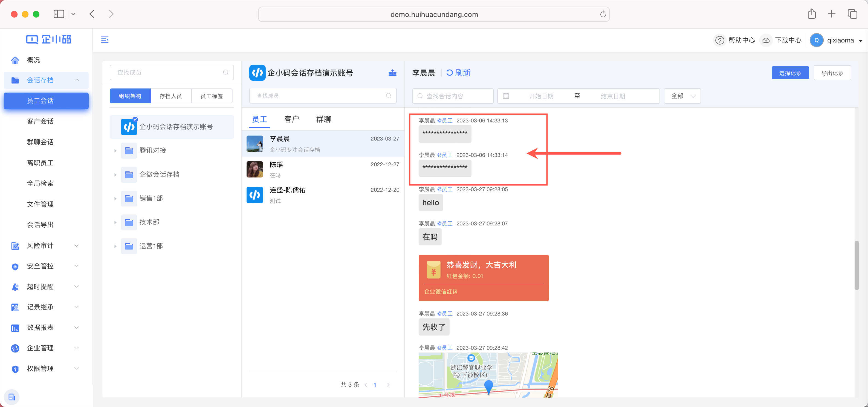This screenshot has height=407, width=868.
Task: Collapse the 会话存档 menu
Action: [x=77, y=80]
